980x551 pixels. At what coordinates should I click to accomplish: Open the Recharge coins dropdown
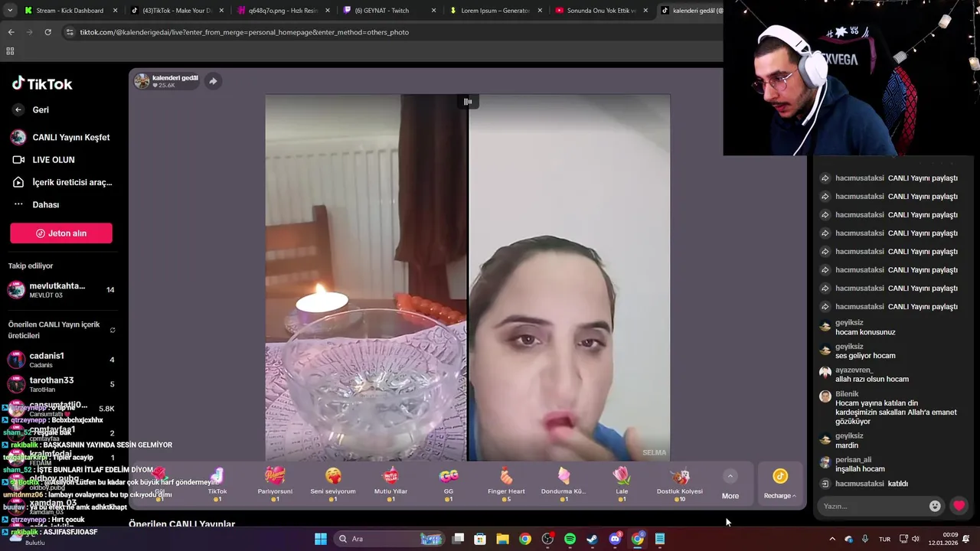tap(779, 485)
